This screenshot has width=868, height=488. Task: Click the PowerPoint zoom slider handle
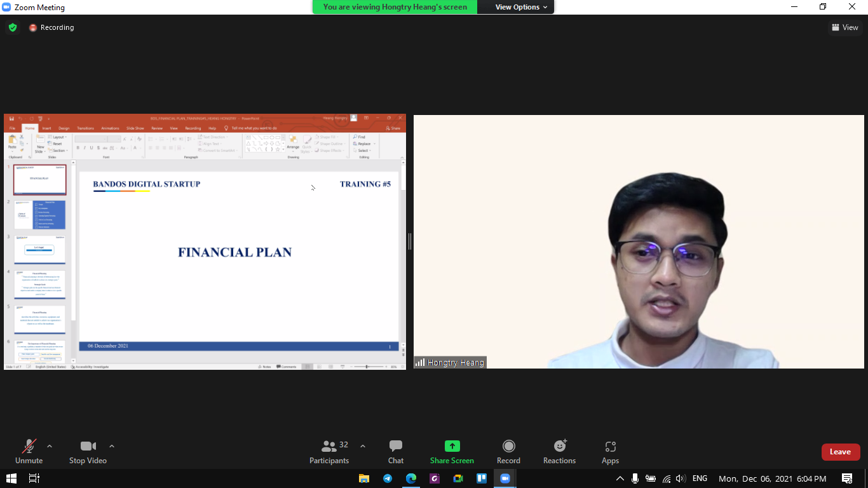pyautogui.click(x=367, y=367)
